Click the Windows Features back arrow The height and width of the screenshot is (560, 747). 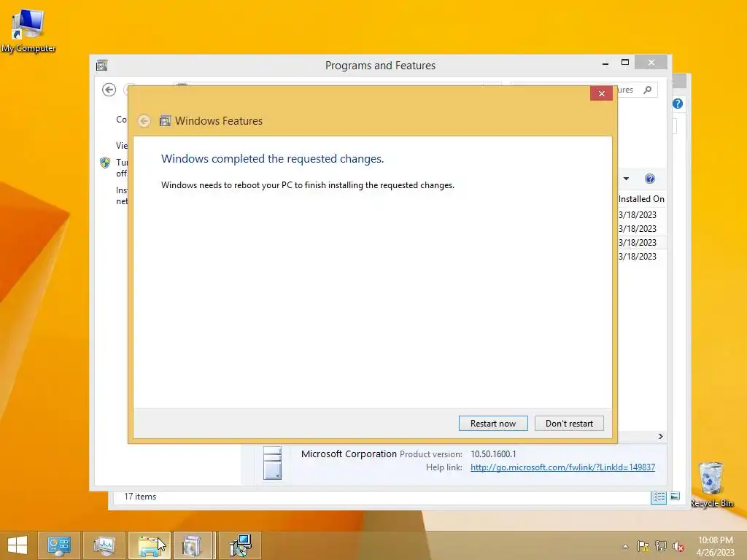pyautogui.click(x=144, y=121)
